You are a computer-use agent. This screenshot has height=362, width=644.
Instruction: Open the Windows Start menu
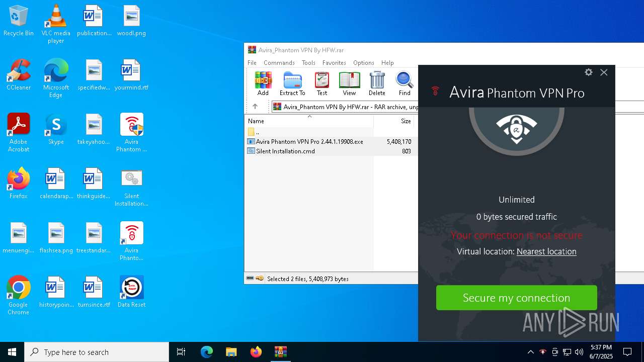tap(12, 352)
